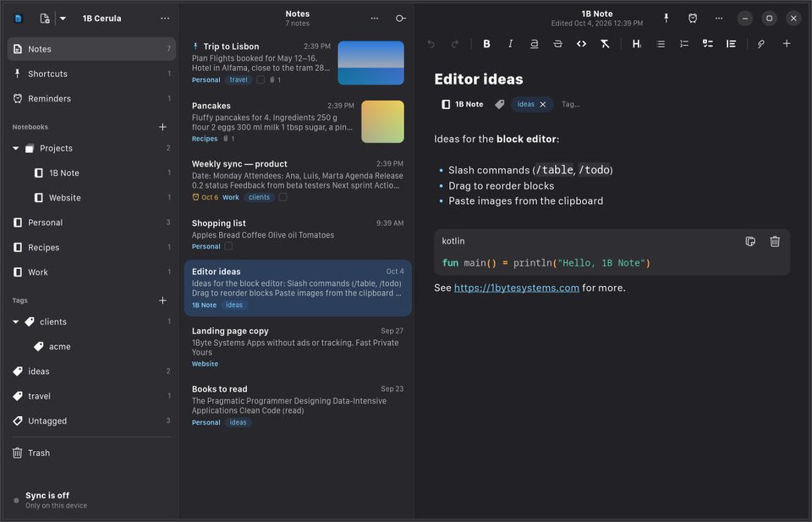Add a new tag with the plus icon
The image size is (812, 522).
[162, 300]
